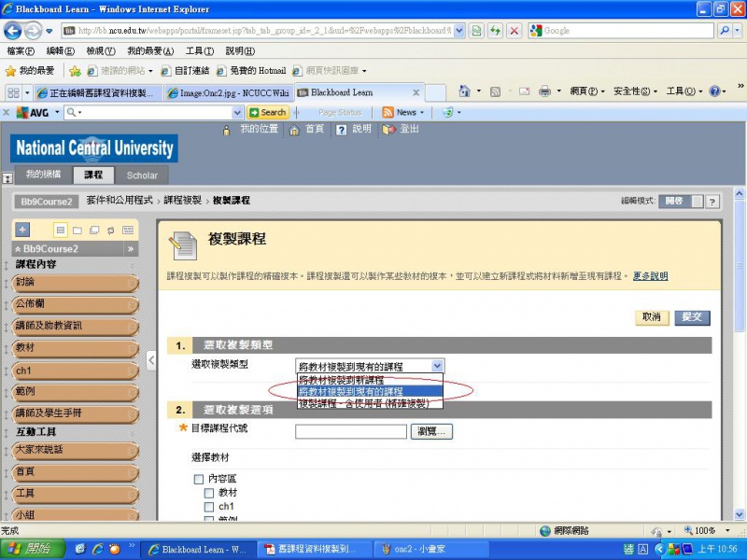Toggle the 編輯模式 開啟 switch
The image size is (747, 560).
pyautogui.click(x=672, y=201)
